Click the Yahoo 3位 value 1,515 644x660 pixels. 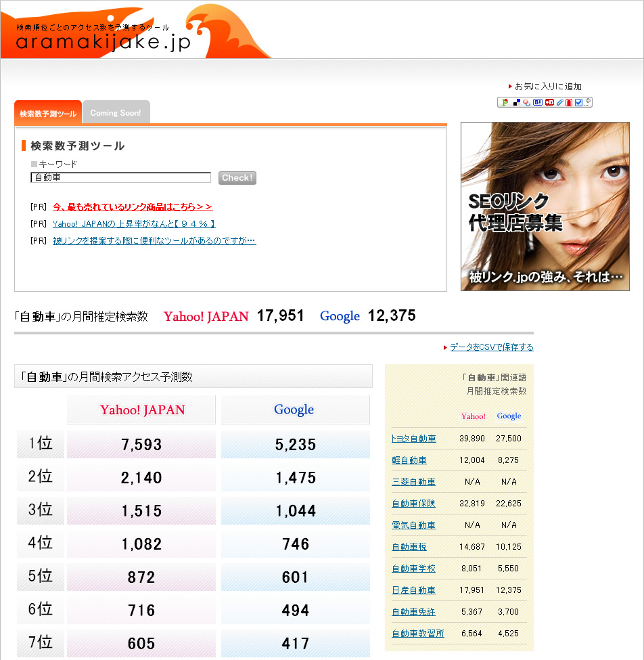coord(141,511)
